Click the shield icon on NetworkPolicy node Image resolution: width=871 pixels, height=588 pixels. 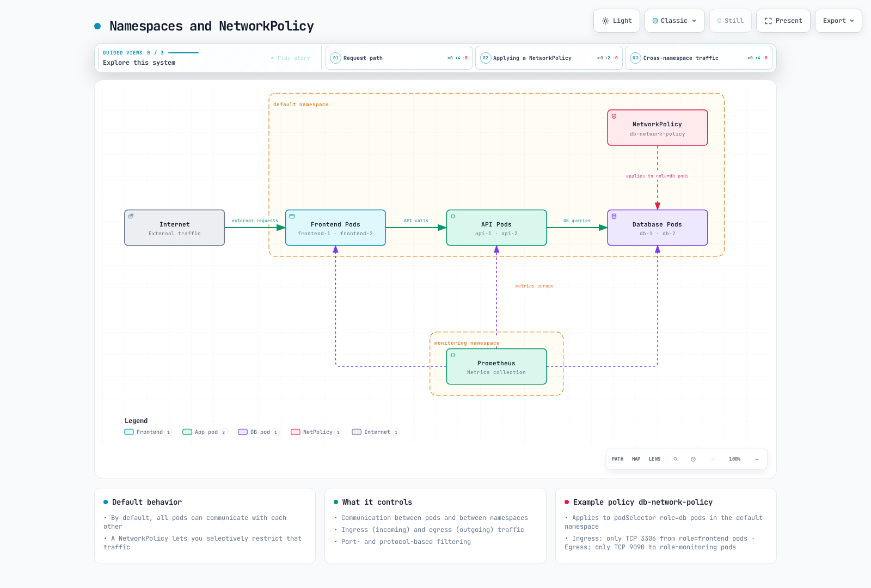tap(614, 116)
